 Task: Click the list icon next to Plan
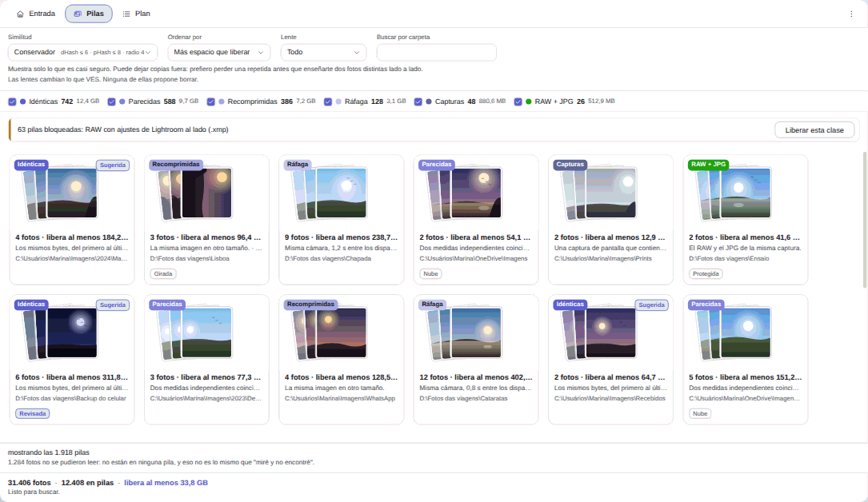click(x=126, y=14)
